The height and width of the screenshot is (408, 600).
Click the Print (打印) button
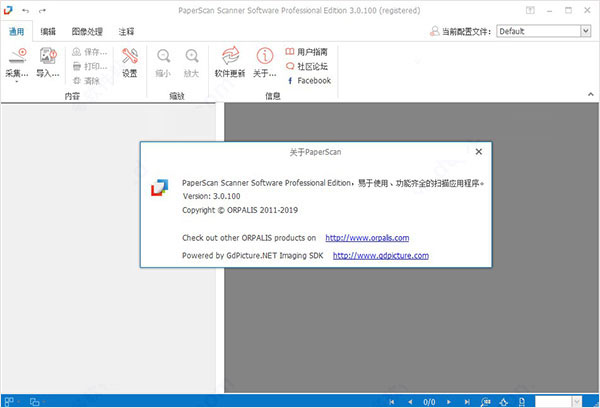[90, 66]
